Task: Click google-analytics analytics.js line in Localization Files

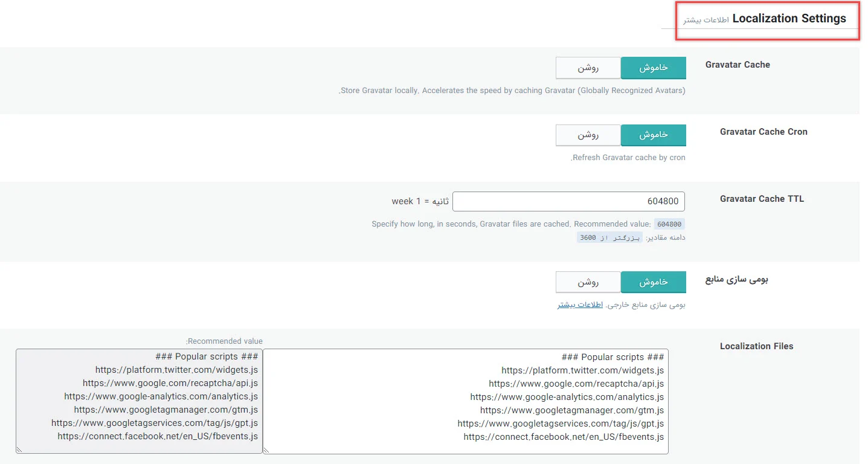Action: (567, 397)
